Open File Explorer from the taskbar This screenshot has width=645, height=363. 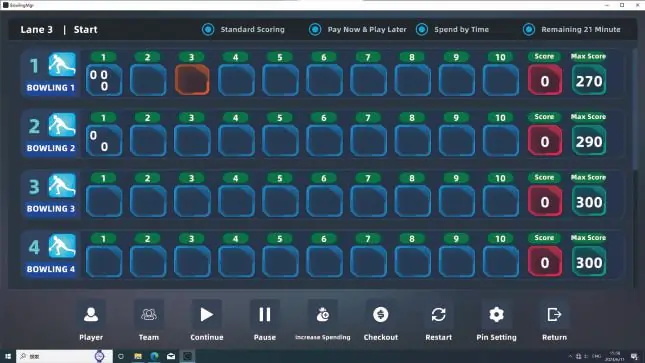coord(138,356)
